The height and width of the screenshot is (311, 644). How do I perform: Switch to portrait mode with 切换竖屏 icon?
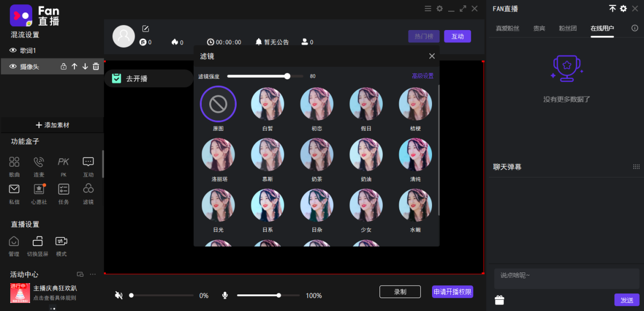click(x=38, y=241)
